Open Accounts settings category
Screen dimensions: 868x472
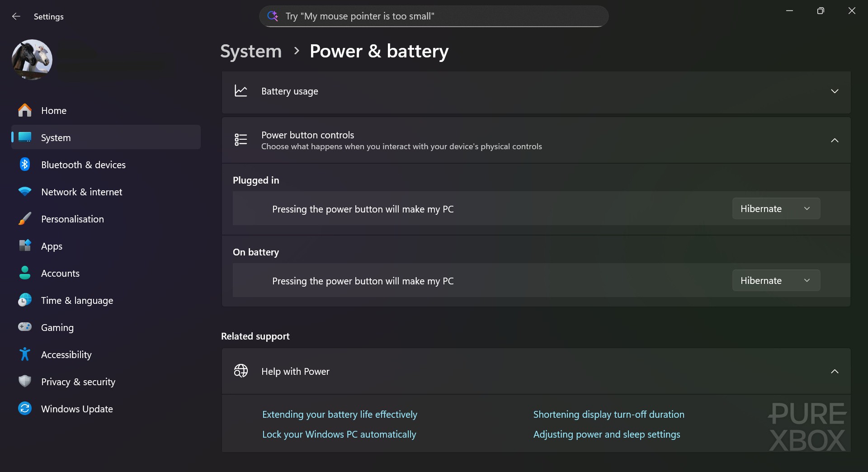point(60,273)
